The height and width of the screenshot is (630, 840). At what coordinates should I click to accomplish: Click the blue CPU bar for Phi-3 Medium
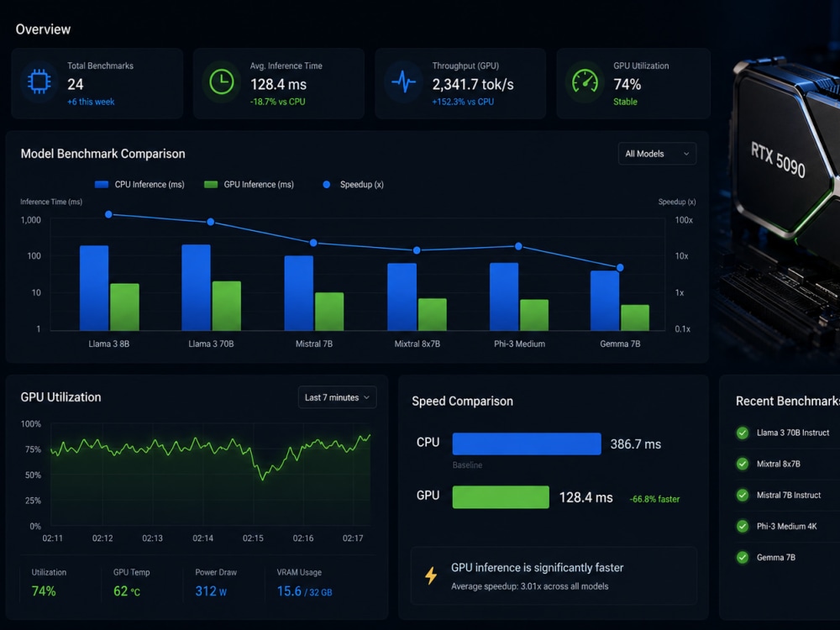(x=504, y=297)
